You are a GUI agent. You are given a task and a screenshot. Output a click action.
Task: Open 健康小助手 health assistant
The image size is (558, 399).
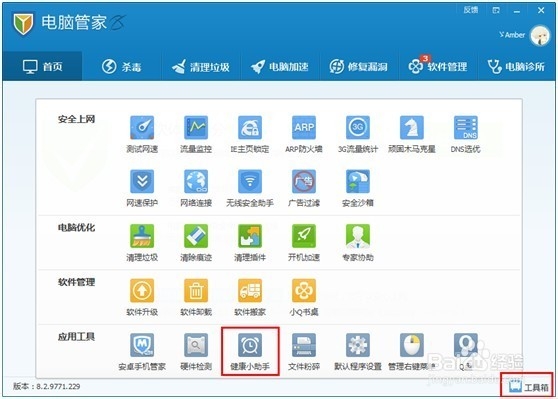250,352
